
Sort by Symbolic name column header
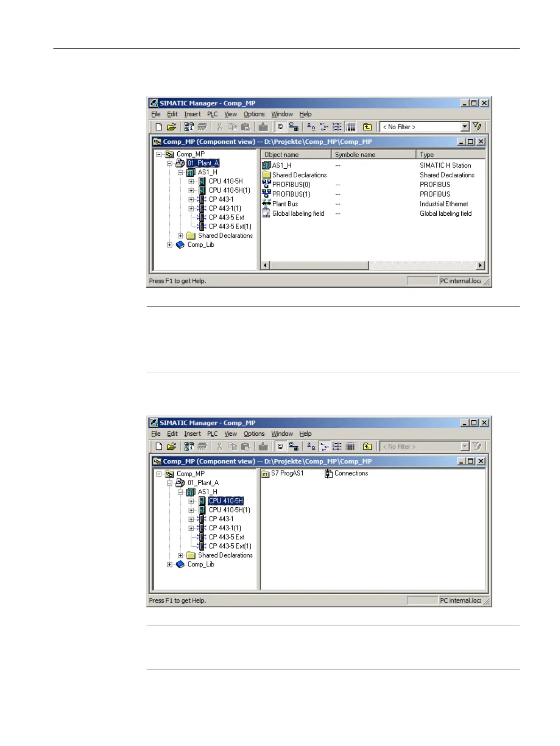(x=374, y=155)
